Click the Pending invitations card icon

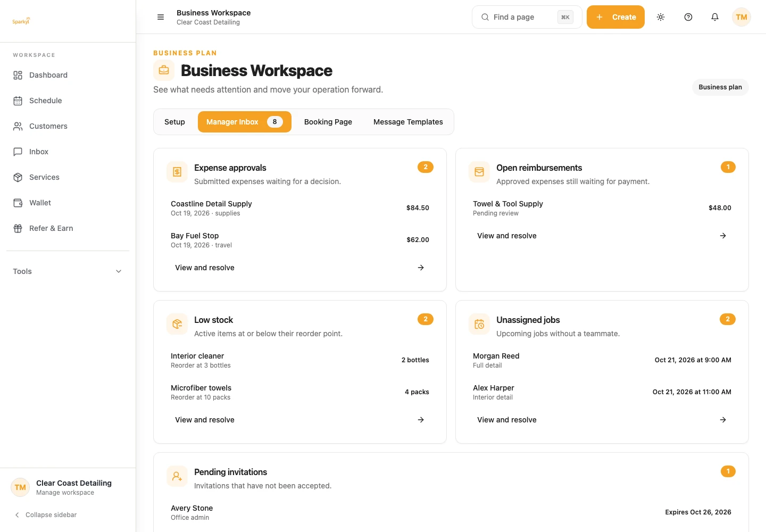click(177, 476)
